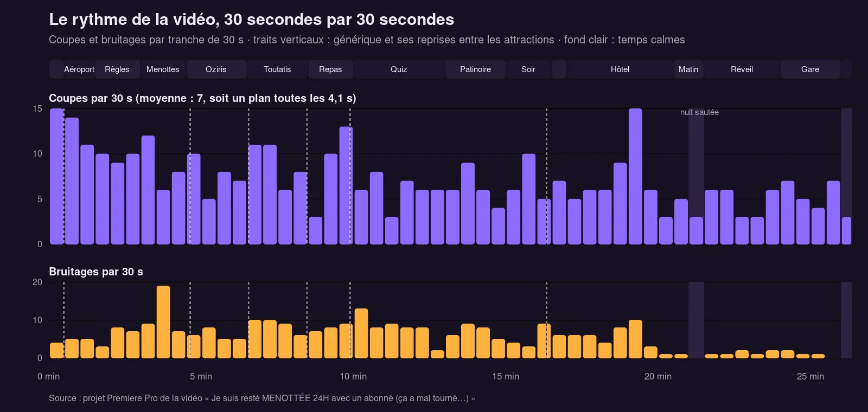Click the '20 min' x-axis label
The image size is (868, 412).
coord(658,376)
